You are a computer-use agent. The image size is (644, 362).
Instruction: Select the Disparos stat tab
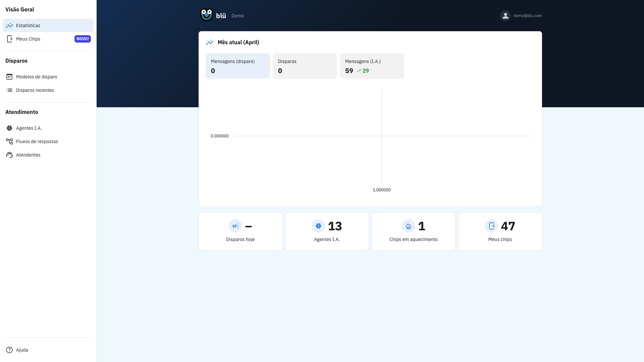(x=305, y=66)
